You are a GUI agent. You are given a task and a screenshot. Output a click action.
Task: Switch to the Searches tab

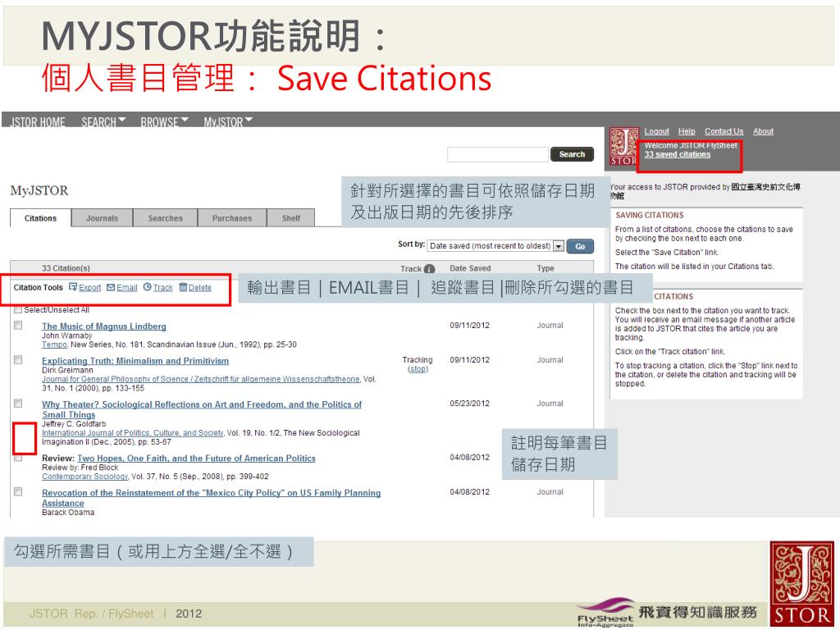165,218
